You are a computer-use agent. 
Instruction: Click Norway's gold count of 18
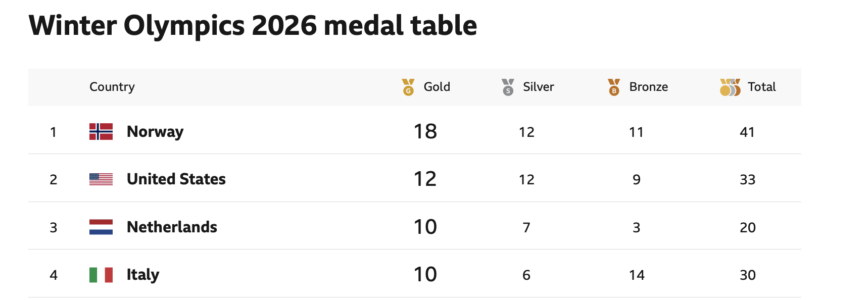425,132
